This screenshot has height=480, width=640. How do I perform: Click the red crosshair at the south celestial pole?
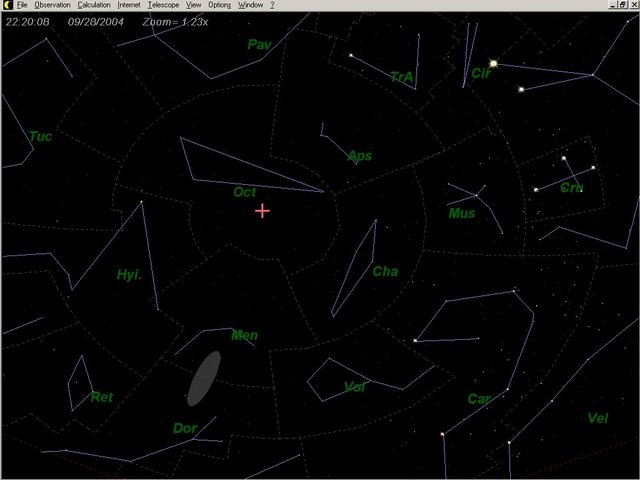coord(262,211)
